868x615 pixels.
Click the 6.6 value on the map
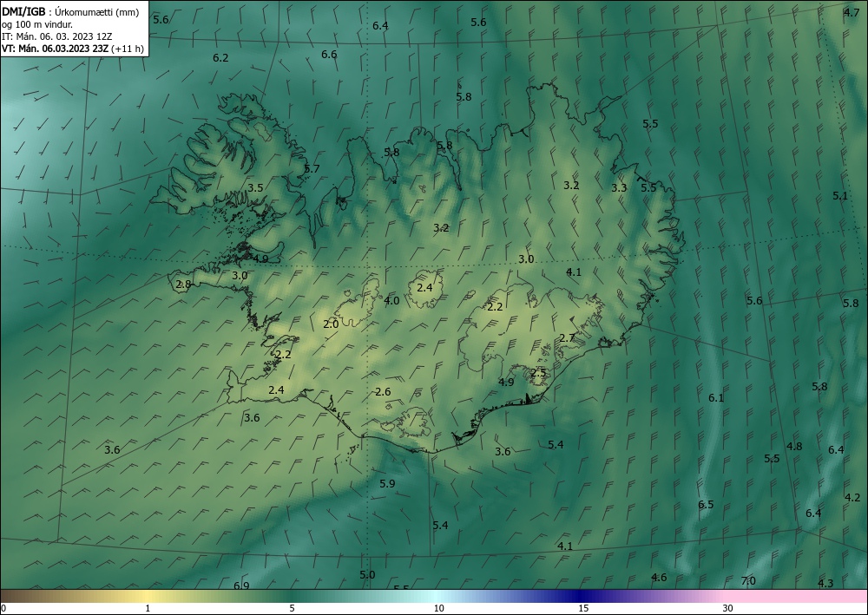(329, 54)
